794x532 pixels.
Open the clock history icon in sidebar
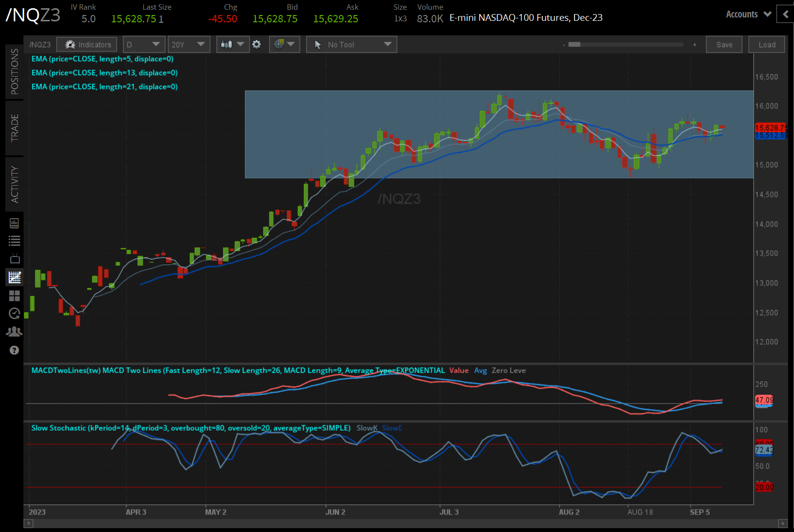[x=14, y=314]
